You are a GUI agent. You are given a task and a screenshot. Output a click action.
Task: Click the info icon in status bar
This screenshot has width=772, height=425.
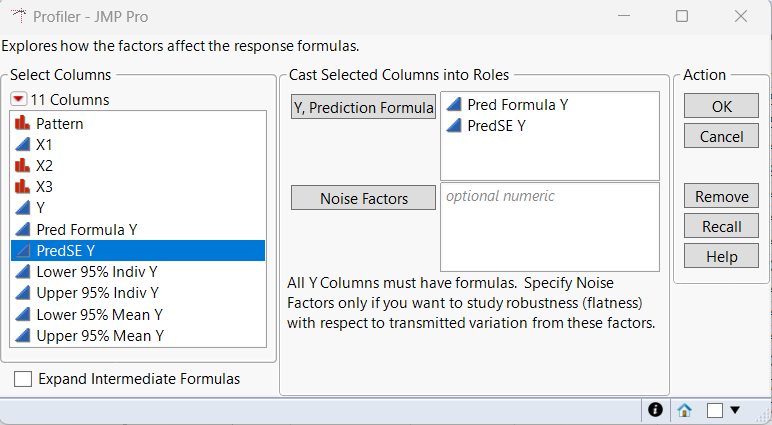click(656, 409)
